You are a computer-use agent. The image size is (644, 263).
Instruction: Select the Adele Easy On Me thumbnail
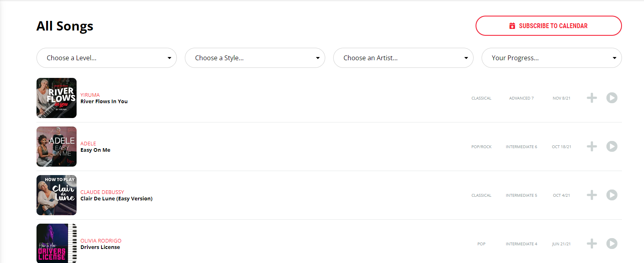tap(57, 147)
